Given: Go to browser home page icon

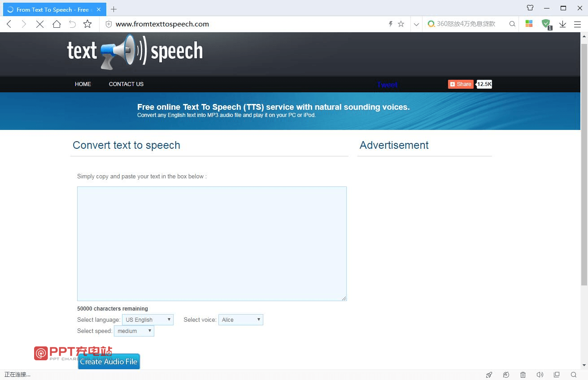Looking at the screenshot, I should pyautogui.click(x=57, y=24).
